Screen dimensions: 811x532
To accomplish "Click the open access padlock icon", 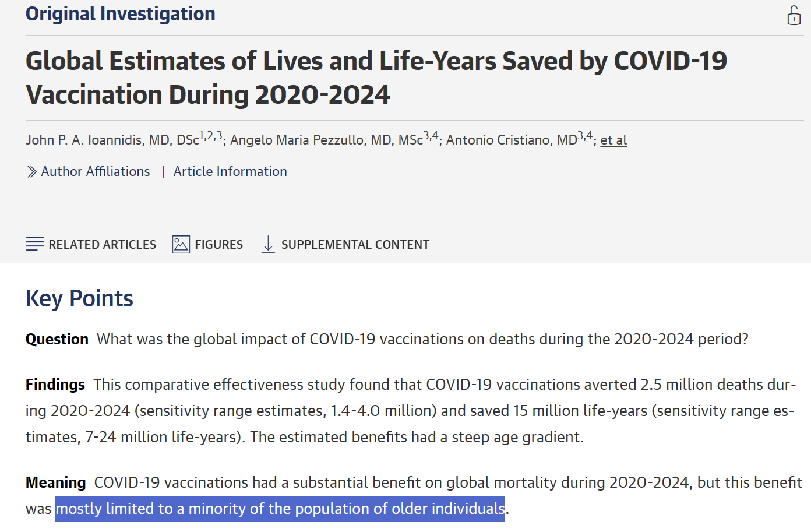I will (x=794, y=15).
